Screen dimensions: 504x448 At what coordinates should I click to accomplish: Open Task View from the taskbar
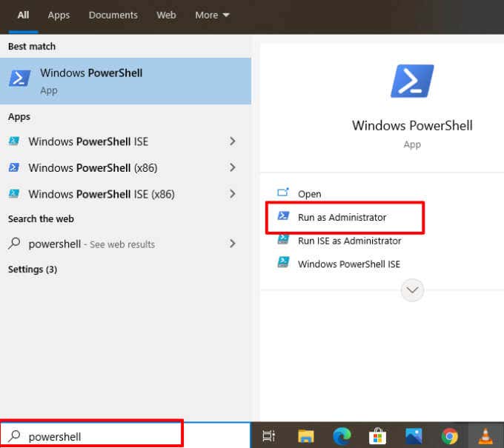[268, 436]
